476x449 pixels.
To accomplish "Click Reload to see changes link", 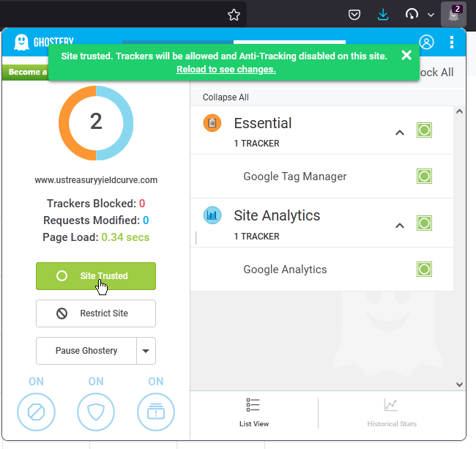I will (x=226, y=69).
